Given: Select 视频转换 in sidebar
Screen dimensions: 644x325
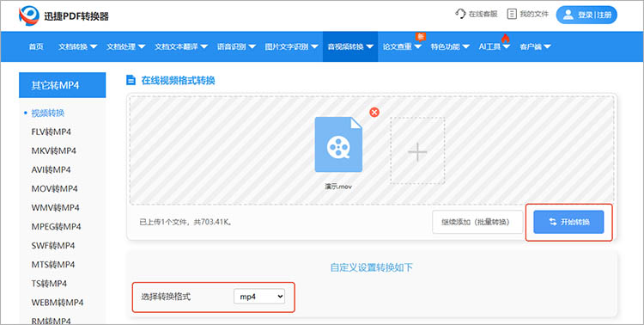Looking at the screenshot, I should click(47, 113).
